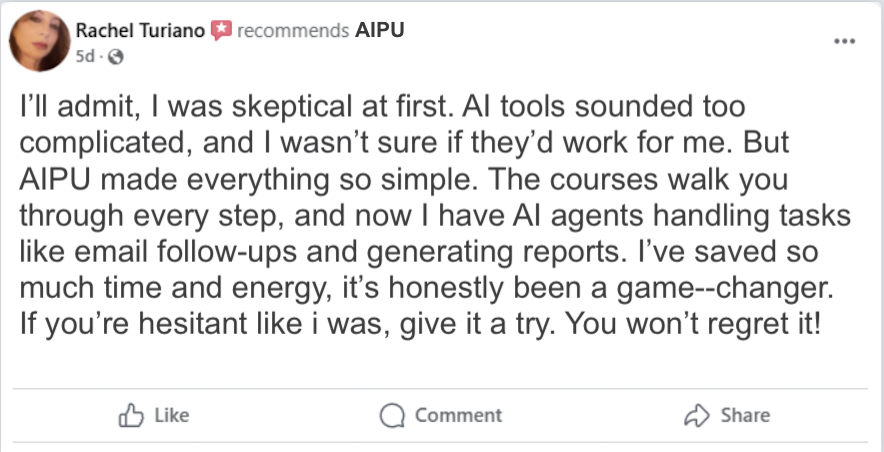The height and width of the screenshot is (452, 884).
Task: Open the three-dot post options menu
Action: click(845, 41)
